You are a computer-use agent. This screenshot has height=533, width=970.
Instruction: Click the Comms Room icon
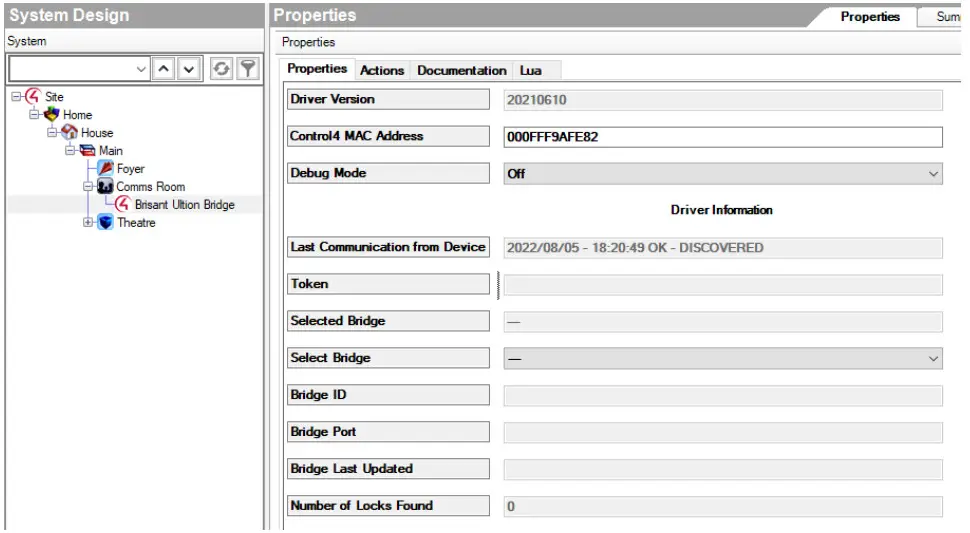pyautogui.click(x=105, y=186)
